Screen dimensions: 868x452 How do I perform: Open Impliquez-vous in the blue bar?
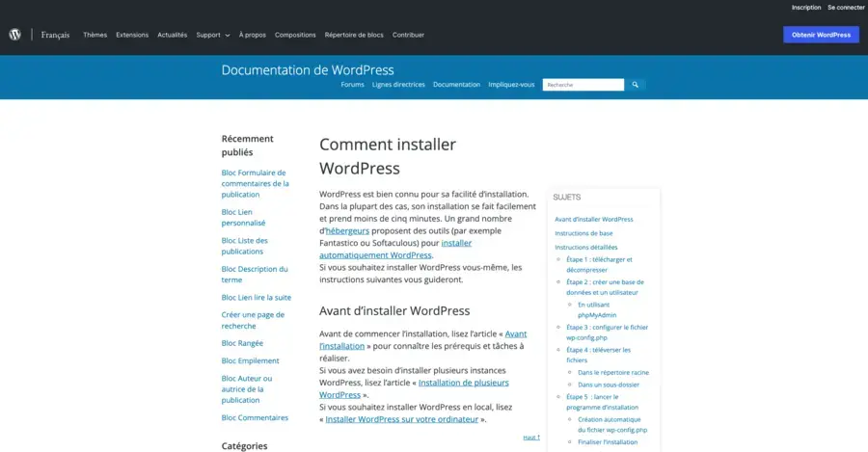coord(511,85)
